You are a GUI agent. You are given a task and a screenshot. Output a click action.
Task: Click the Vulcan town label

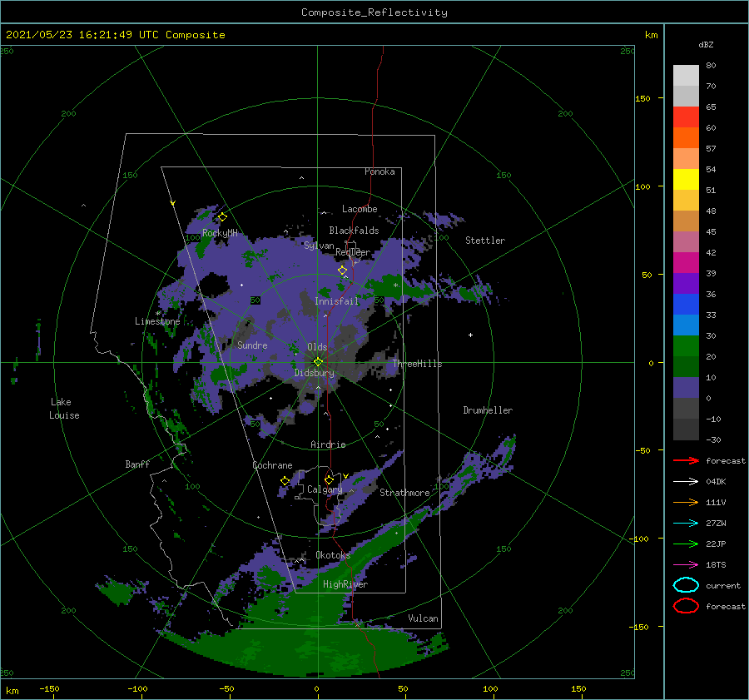[x=423, y=618]
